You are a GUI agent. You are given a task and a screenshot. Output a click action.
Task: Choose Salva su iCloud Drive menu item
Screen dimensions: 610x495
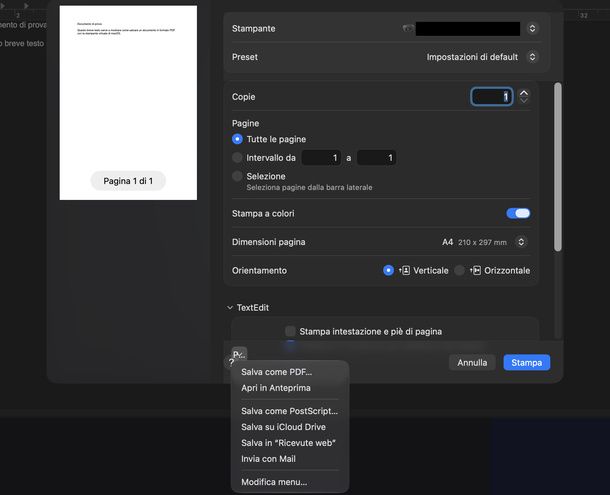point(290,427)
